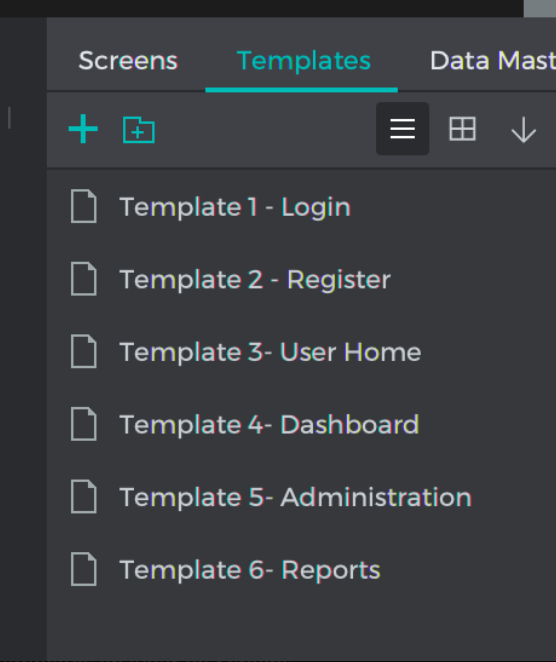The width and height of the screenshot is (556, 662).
Task: Create a new folder icon
Action: [x=139, y=130]
